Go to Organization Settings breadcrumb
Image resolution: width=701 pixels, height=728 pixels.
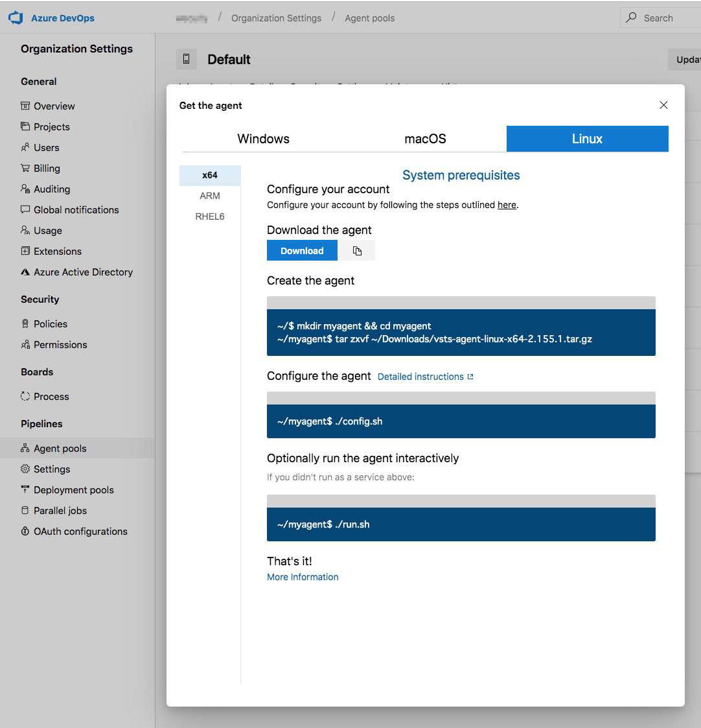tap(276, 18)
